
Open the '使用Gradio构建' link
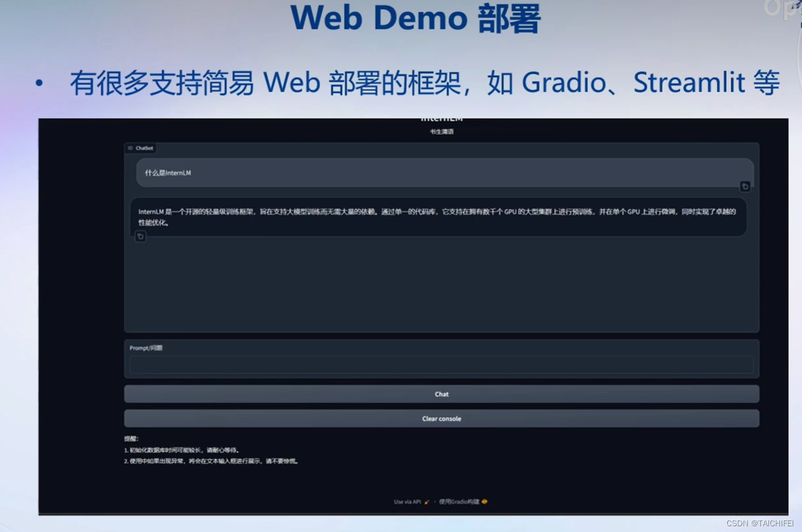click(463, 501)
